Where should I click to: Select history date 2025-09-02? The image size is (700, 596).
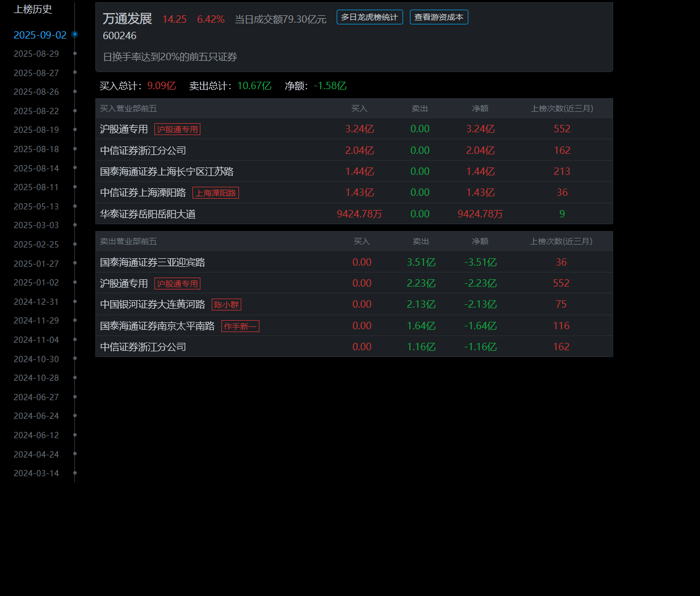(x=40, y=35)
